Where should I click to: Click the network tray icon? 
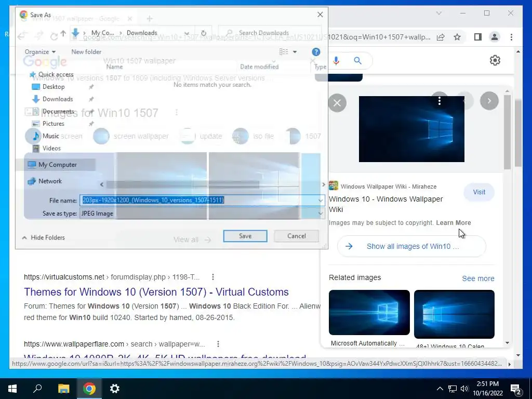click(x=453, y=389)
